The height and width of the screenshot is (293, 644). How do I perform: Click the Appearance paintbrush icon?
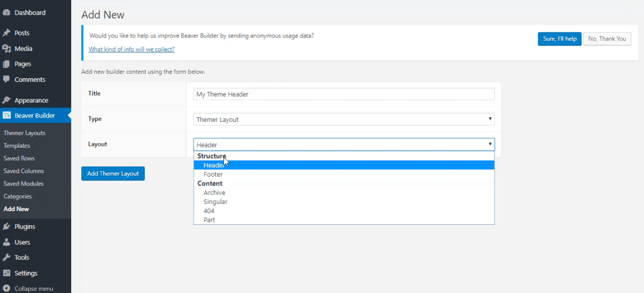click(x=6, y=100)
